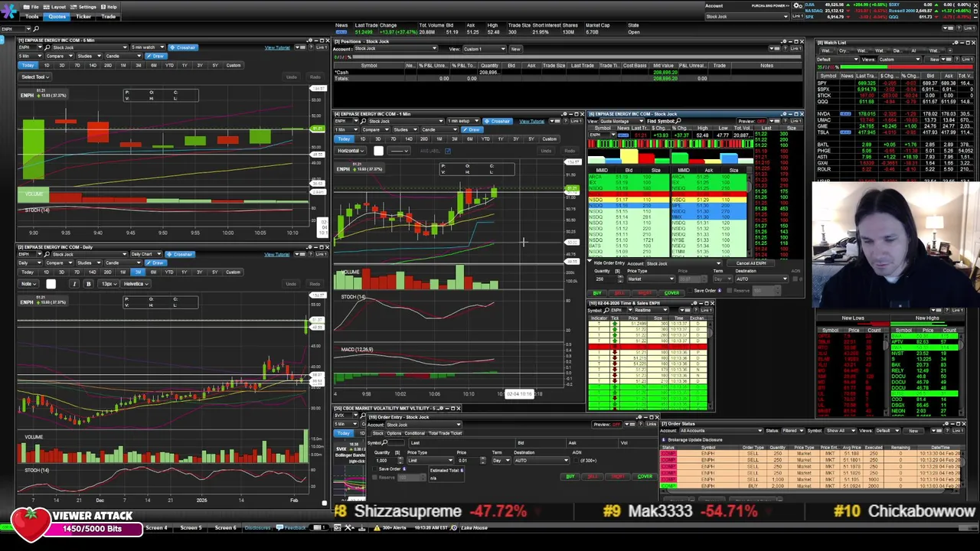
Task: Click Cancel All ENPH button
Action: (x=752, y=263)
